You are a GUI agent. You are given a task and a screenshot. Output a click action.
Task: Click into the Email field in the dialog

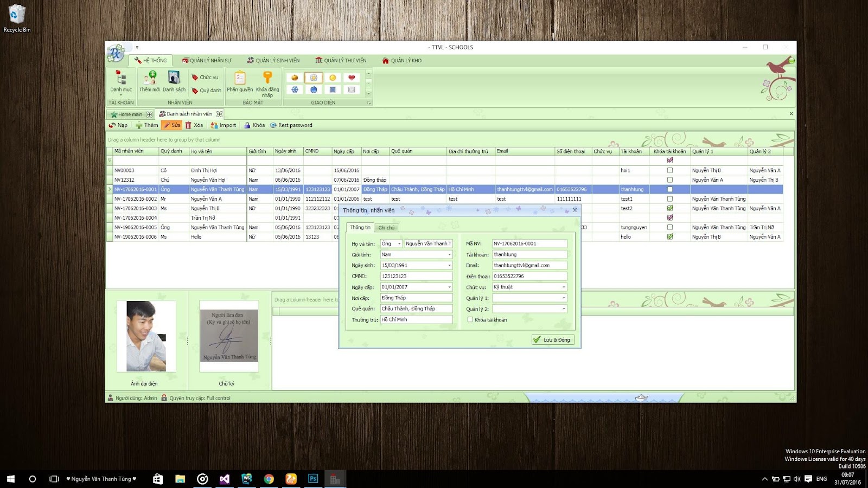point(529,266)
